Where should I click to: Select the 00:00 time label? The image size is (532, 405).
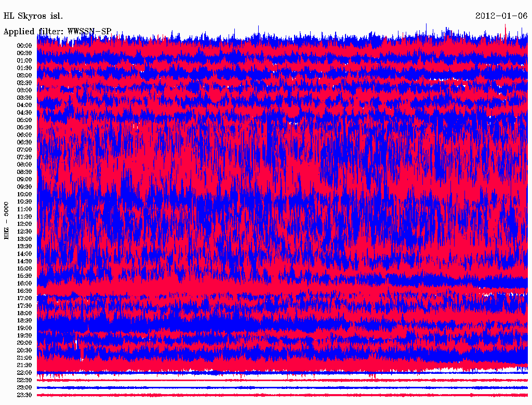(x=24, y=46)
